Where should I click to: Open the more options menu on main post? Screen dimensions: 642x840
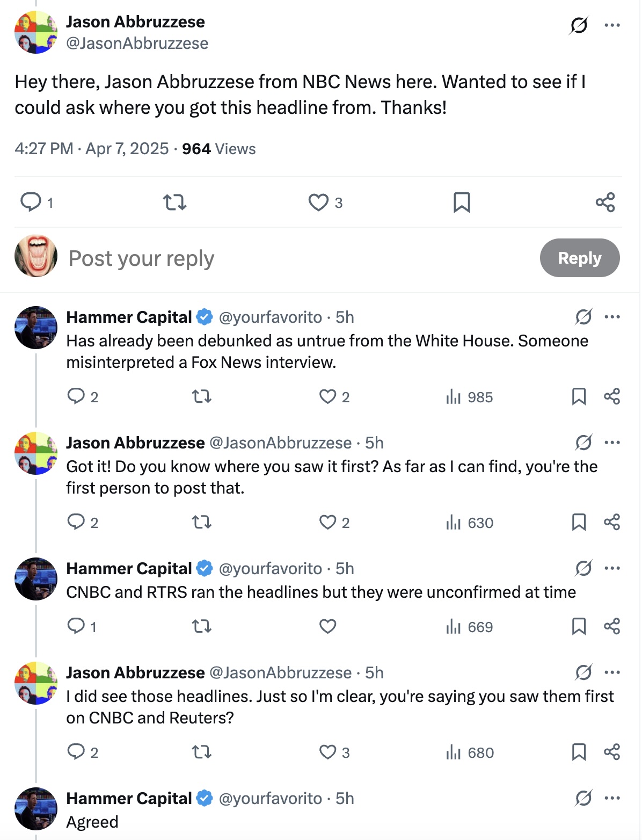coord(612,25)
